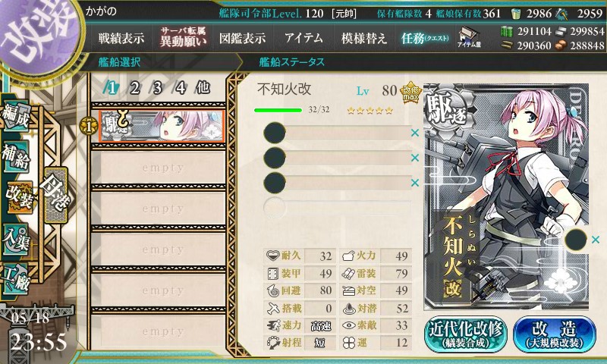Open the 入渠 docking sidebar icon
607x364 pixels.
[16, 240]
